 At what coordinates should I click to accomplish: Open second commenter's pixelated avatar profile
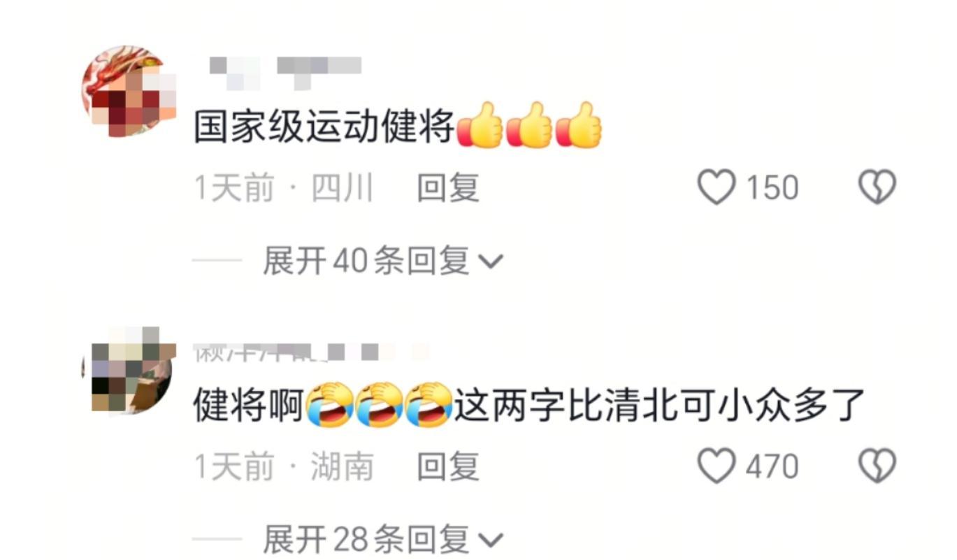[127, 370]
